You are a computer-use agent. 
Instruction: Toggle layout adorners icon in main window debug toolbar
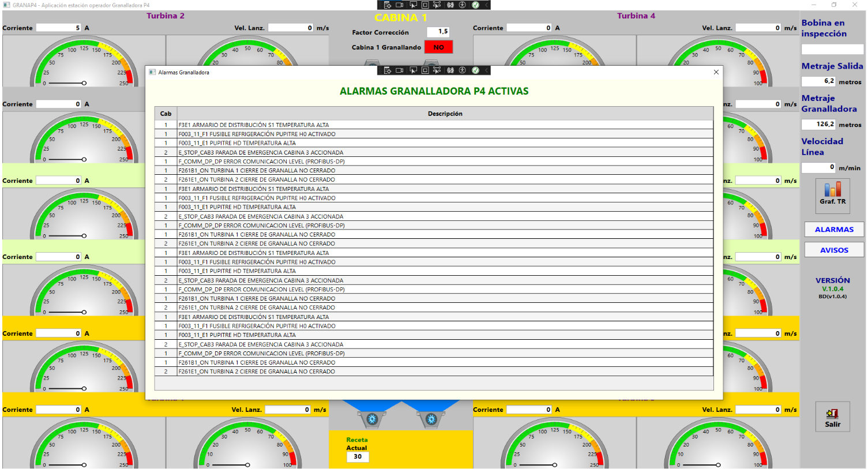425,5
